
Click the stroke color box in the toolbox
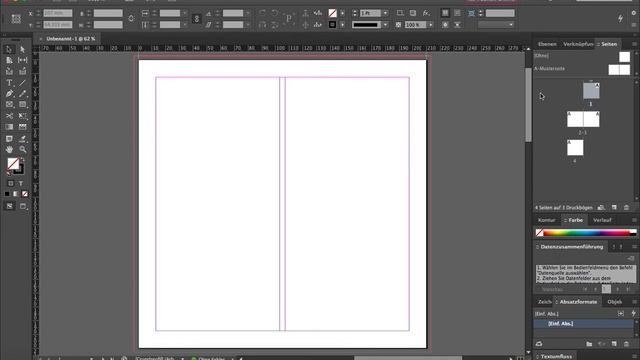click(20, 170)
